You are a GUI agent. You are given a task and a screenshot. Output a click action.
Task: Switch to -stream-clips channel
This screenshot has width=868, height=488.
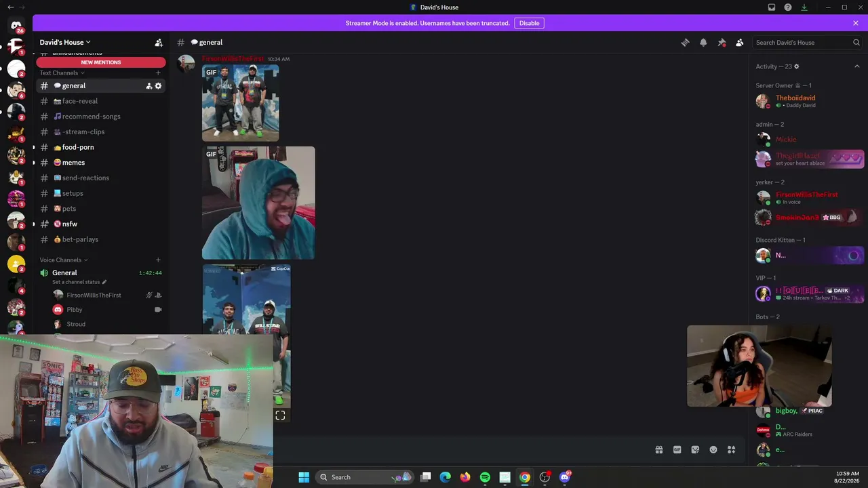101,131
